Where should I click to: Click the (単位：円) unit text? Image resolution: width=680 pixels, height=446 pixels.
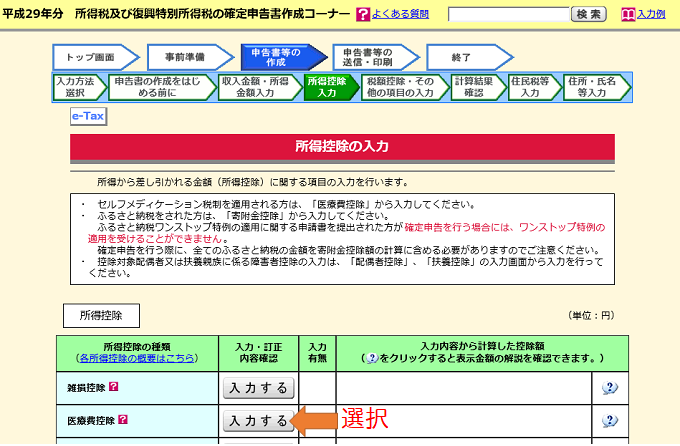pos(591,315)
